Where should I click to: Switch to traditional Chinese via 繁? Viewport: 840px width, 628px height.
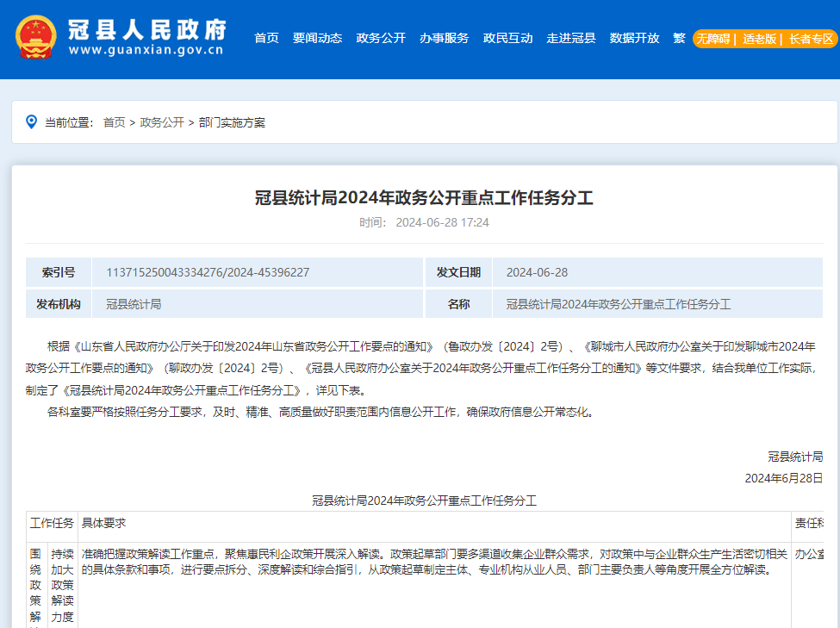[x=679, y=38]
